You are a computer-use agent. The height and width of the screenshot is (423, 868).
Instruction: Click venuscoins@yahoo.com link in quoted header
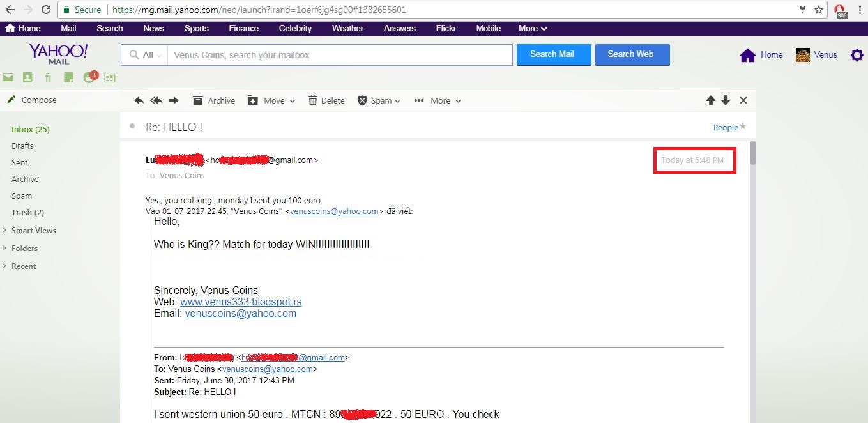point(334,211)
